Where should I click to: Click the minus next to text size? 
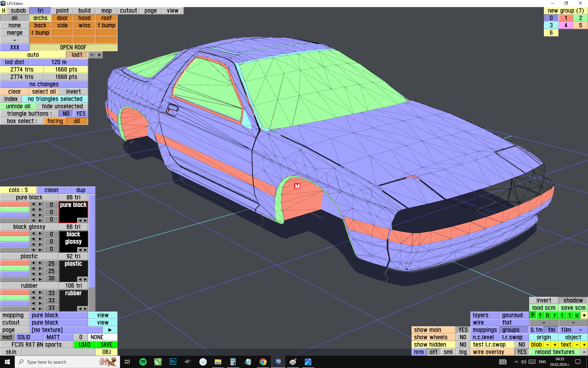(577, 345)
